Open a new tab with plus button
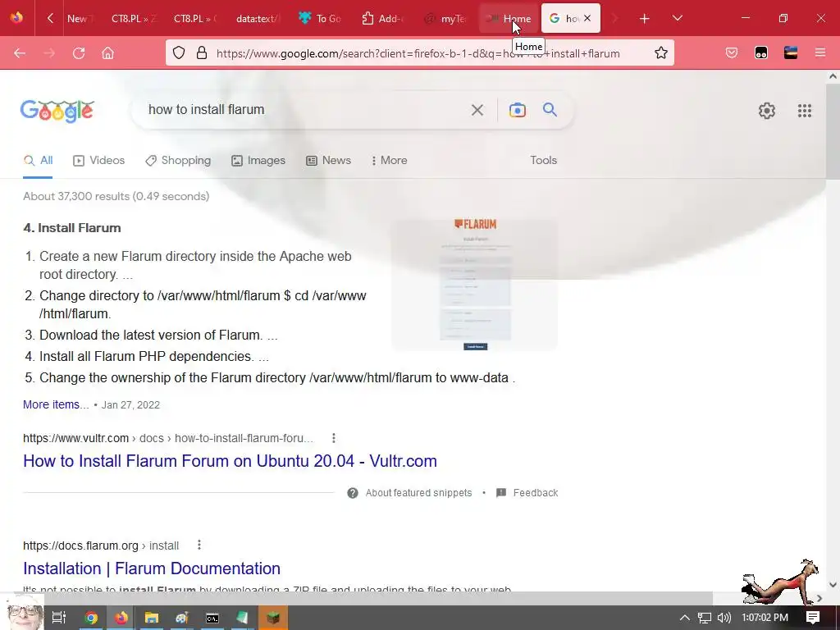The image size is (840, 630). coord(645,19)
